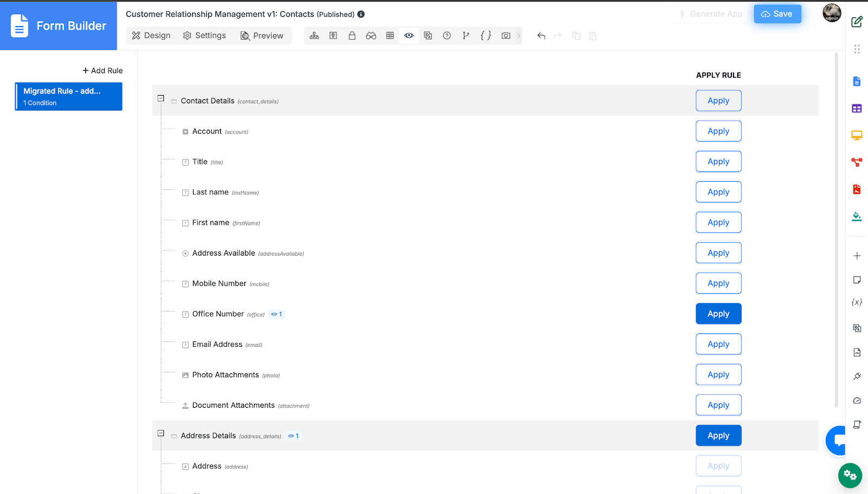Select the Migrated Rule list item
The height and width of the screenshot is (494, 868).
tap(68, 97)
